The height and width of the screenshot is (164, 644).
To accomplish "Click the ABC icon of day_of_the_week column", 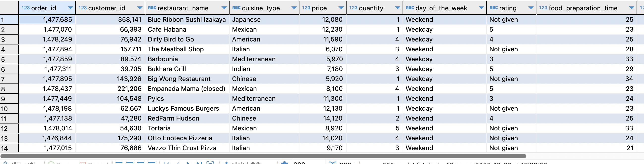I will [410, 8].
